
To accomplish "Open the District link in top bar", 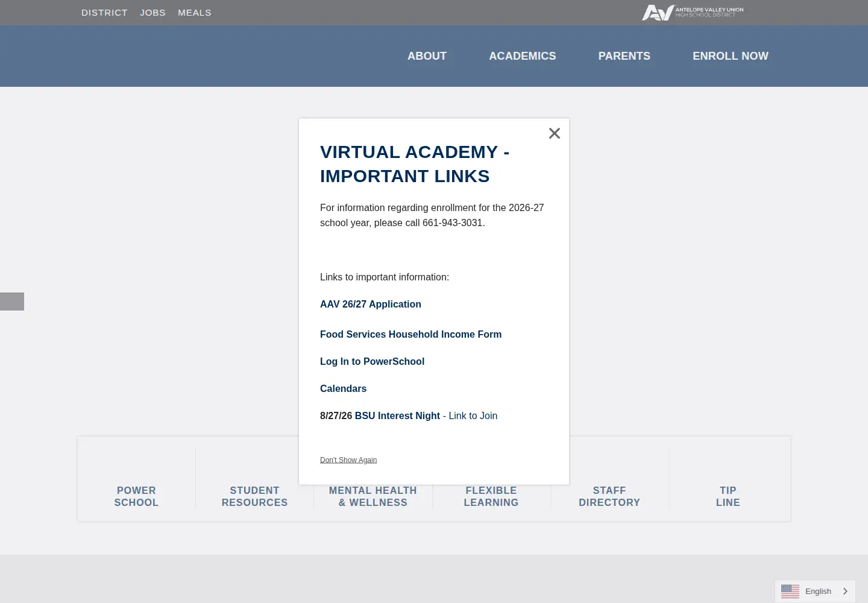I will tap(104, 13).
